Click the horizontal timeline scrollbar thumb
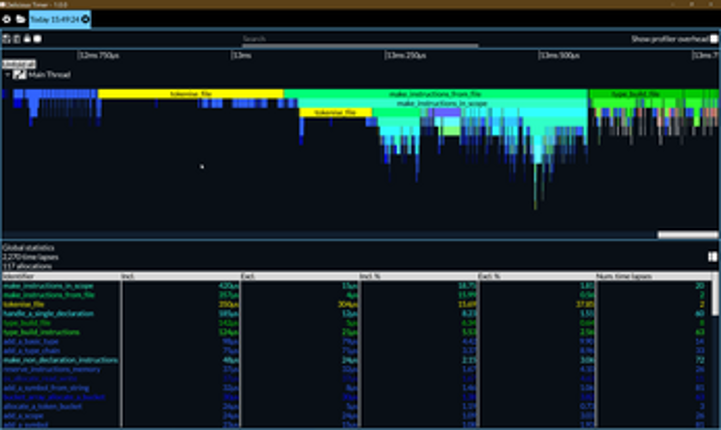 point(686,235)
